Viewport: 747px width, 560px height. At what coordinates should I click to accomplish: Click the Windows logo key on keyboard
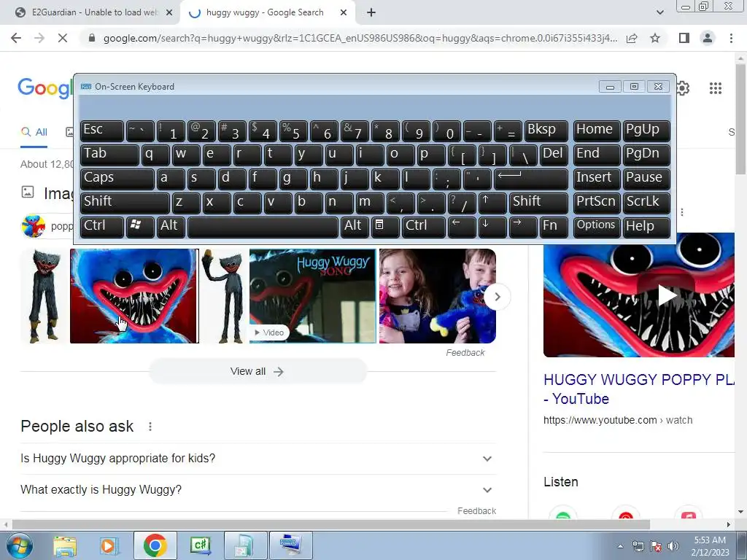point(140,227)
